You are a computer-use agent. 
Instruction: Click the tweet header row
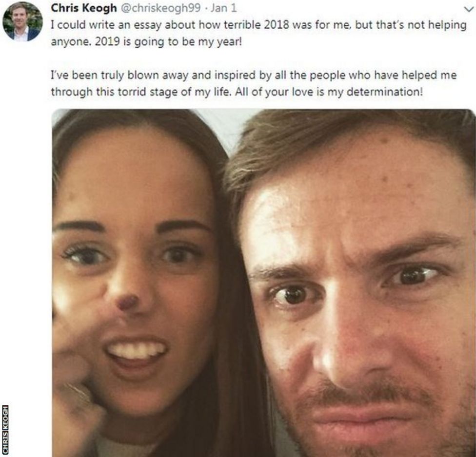coord(146,7)
